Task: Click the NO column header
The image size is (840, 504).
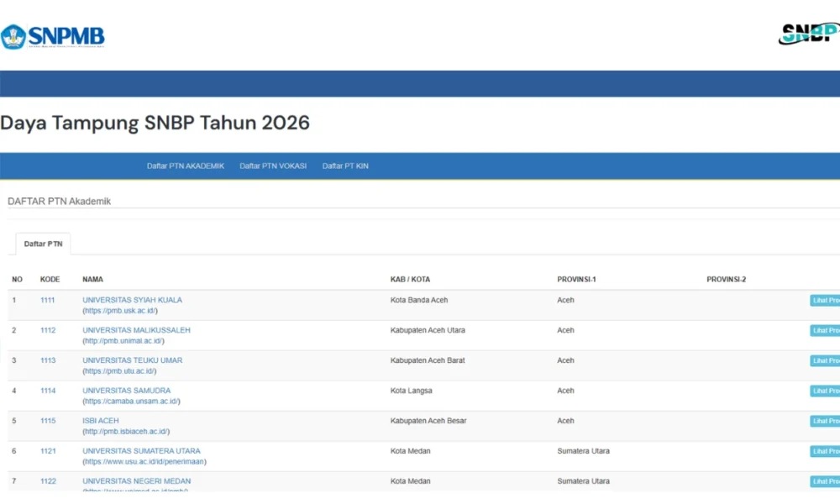Action: pyautogui.click(x=17, y=279)
